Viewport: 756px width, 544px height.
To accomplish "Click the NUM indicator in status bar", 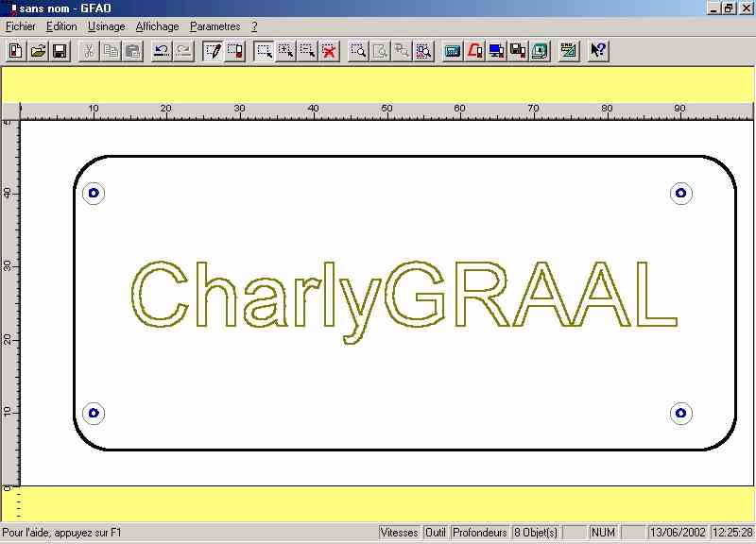I will point(603,533).
